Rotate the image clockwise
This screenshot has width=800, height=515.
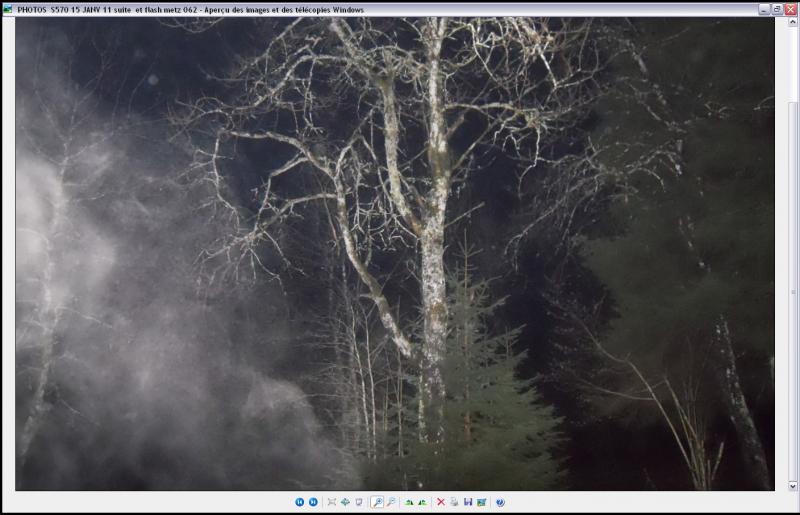pos(409,502)
